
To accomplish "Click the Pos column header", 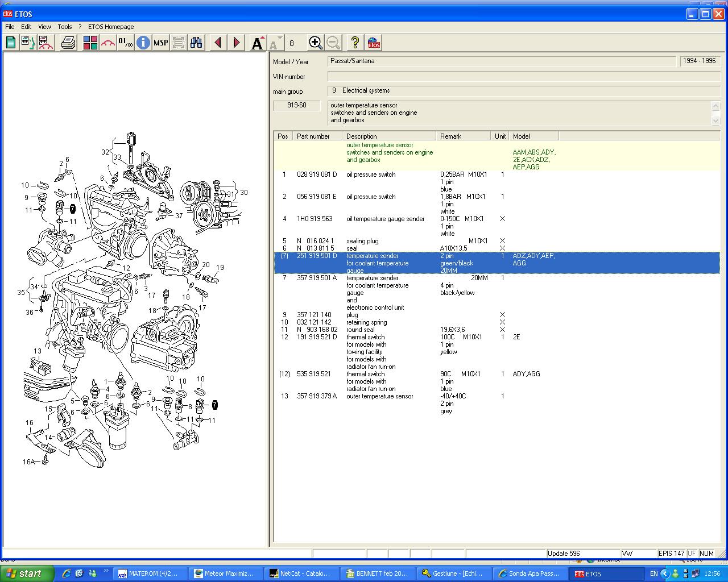I will (x=283, y=136).
